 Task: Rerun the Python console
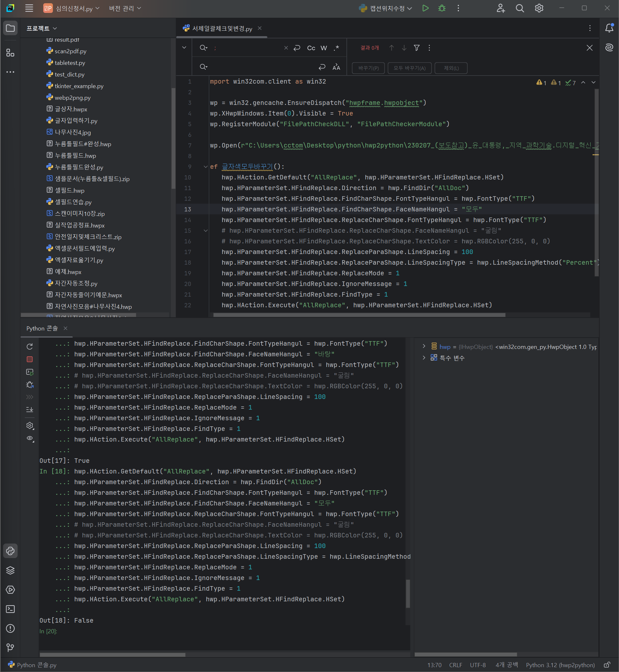pyautogui.click(x=30, y=347)
